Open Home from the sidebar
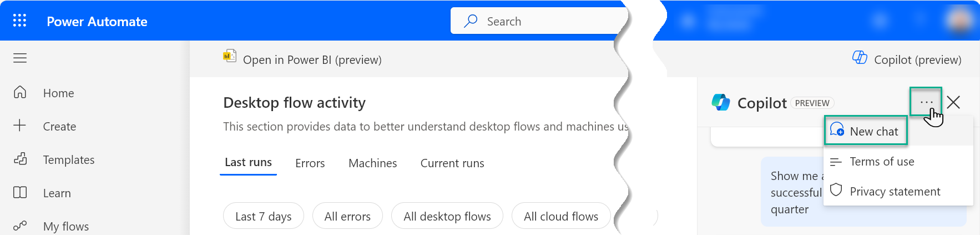 point(58,93)
